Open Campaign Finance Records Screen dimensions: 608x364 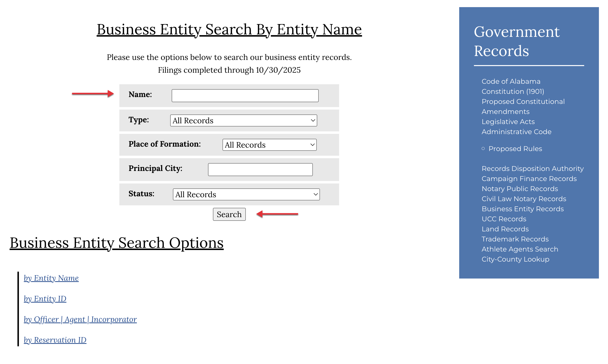pos(529,179)
